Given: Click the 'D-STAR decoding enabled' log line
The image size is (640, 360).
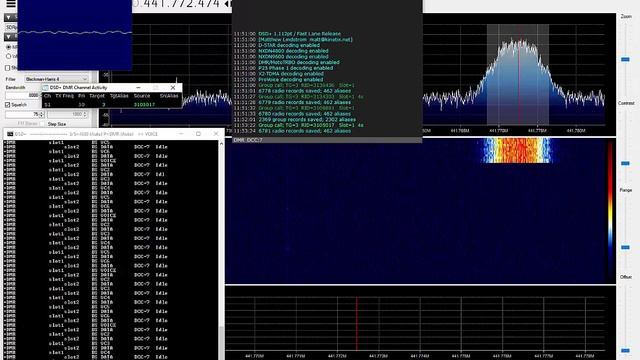Looking at the screenshot, I should pos(289,45).
